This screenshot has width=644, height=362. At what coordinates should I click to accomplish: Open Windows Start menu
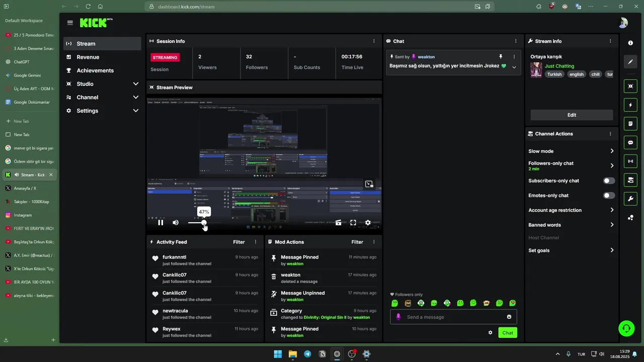click(x=278, y=354)
